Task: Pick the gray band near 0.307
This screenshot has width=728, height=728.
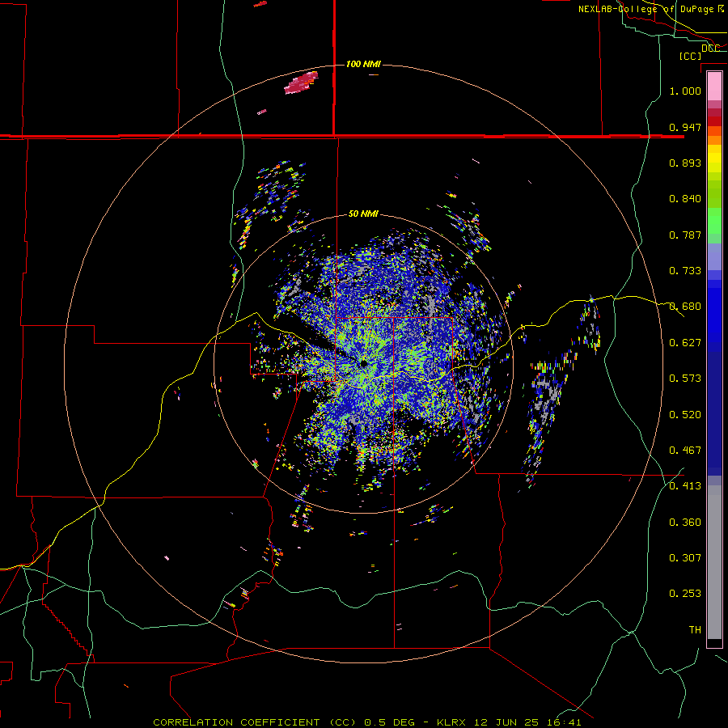Action: 714,562
